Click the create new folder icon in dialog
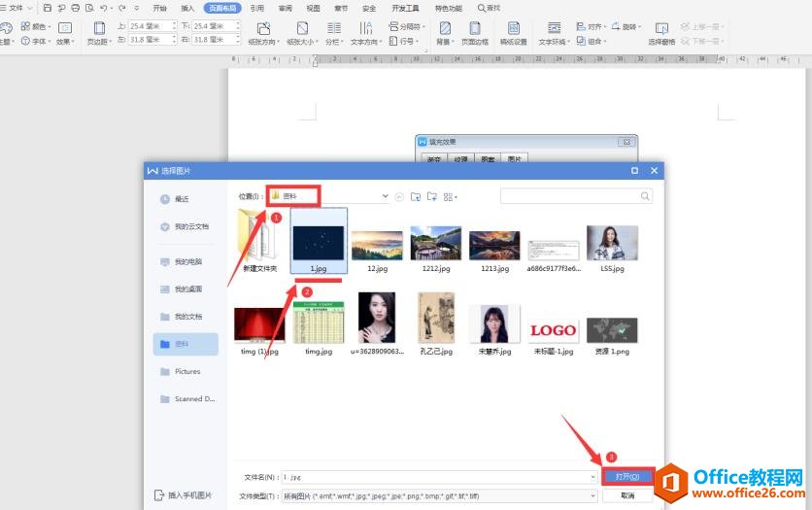 [433, 196]
